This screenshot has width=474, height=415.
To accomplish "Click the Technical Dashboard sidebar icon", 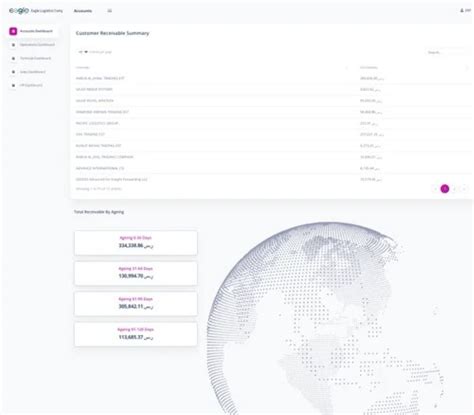I will point(13,58).
